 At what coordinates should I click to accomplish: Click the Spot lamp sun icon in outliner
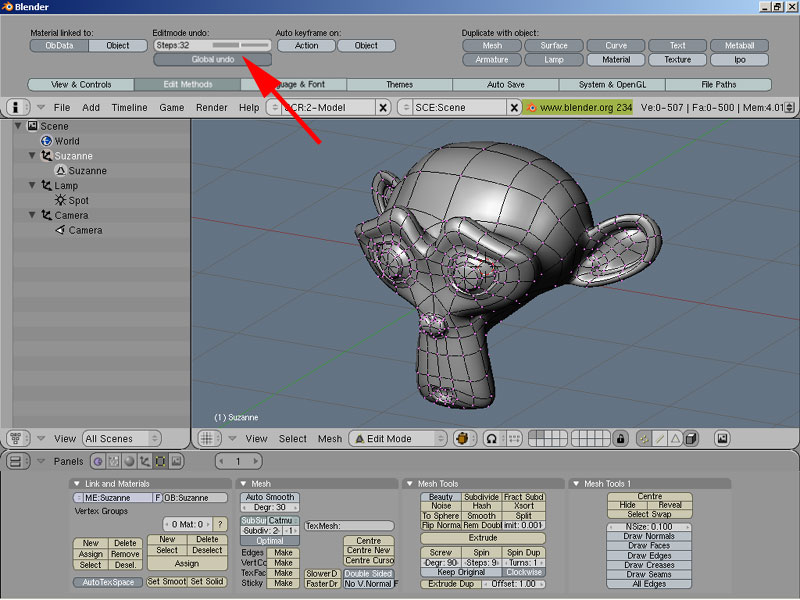click(60, 200)
